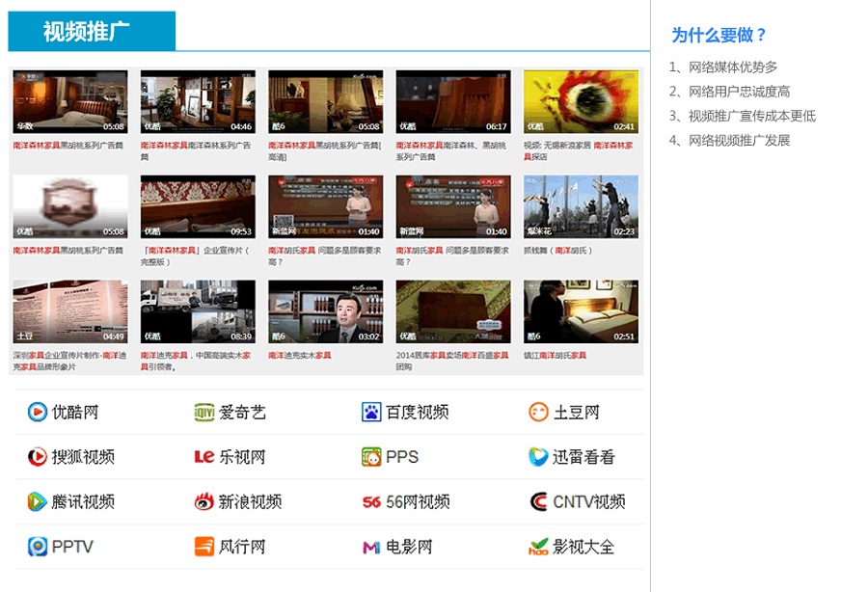The image size is (868, 592).
Task: Select the 电影网 M logo icon
Action: pos(371,548)
